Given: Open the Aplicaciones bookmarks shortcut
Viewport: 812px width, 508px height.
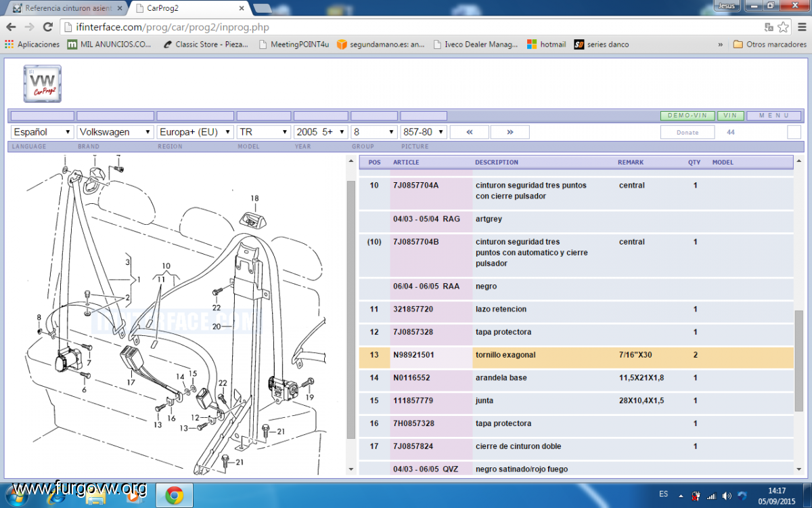Looking at the screenshot, I should [32, 44].
